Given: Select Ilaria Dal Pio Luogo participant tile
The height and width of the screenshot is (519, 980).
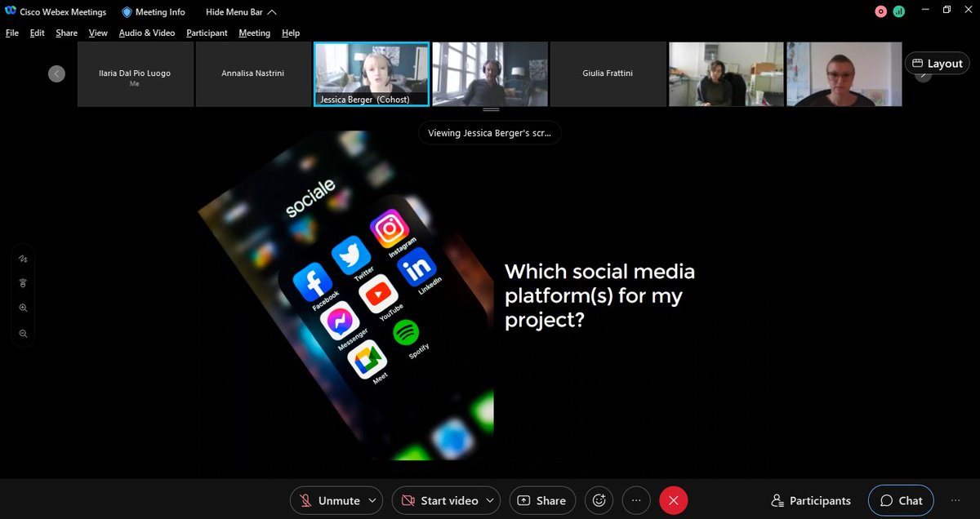Looking at the screenshot, I should 135,74.
